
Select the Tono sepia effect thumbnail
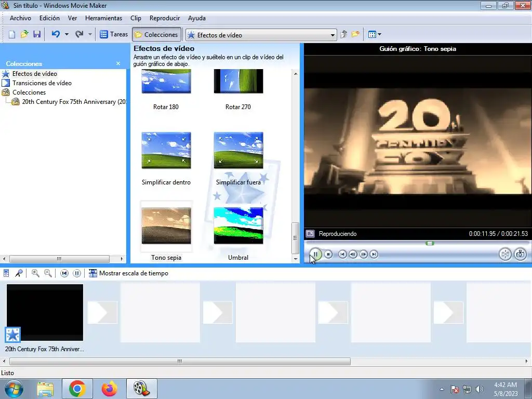[x=166, y=225]
